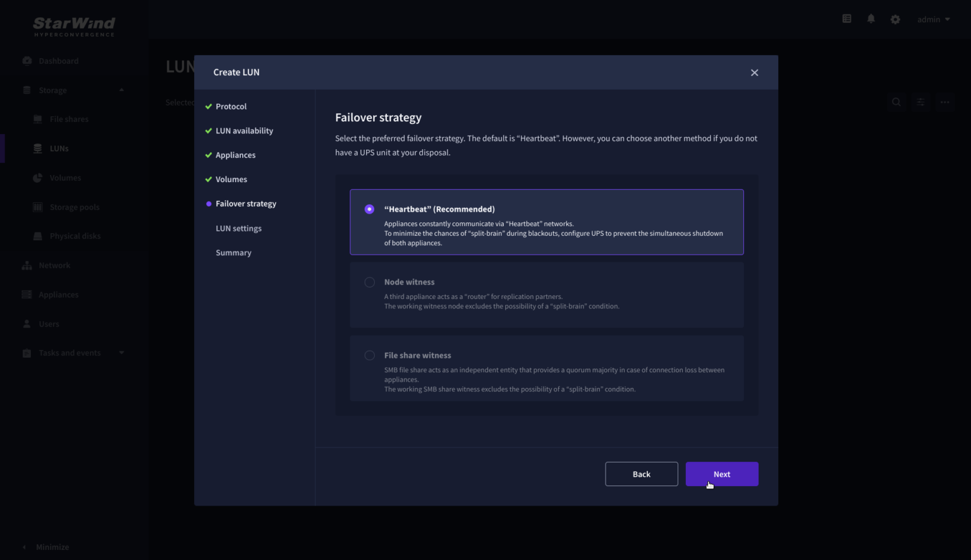Click the task list icon in header

point(846,19)
